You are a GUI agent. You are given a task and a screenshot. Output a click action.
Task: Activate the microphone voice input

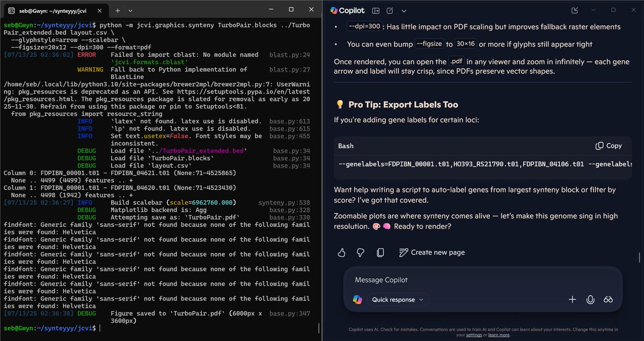(x=590, y=300)
